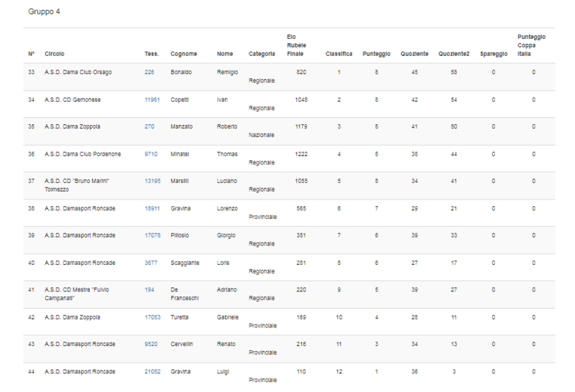Click the Gruppo 4 heading

[x=44, y=12]
